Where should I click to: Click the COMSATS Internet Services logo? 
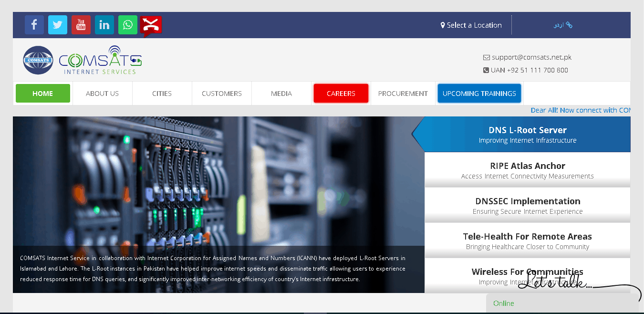(82, 60)
